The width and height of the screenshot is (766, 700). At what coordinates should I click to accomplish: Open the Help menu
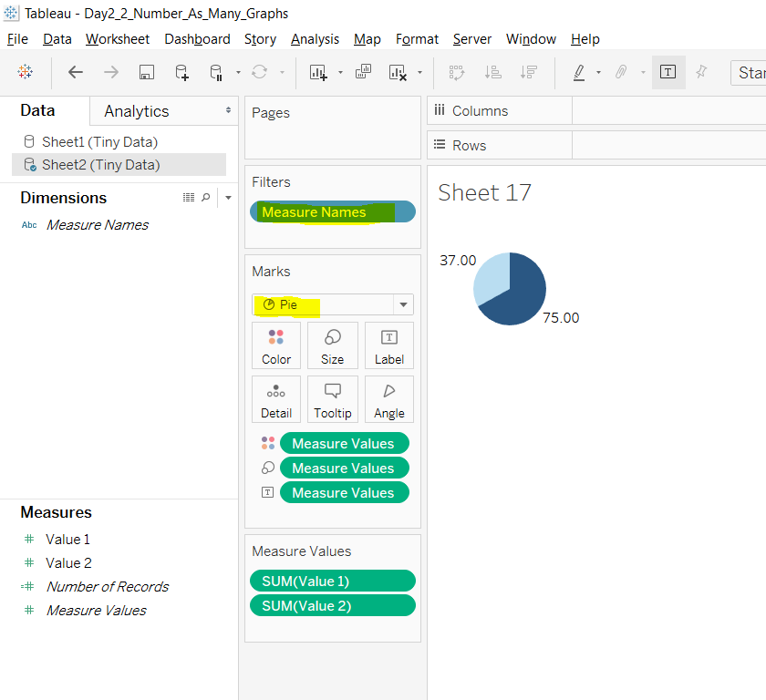coord(585,39)
